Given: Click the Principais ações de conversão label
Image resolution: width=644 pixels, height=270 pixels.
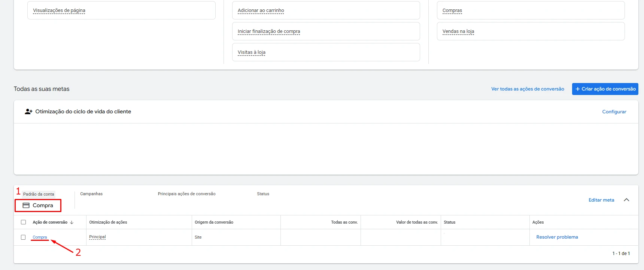Looking at the screenshot, I should click(186, 194).
